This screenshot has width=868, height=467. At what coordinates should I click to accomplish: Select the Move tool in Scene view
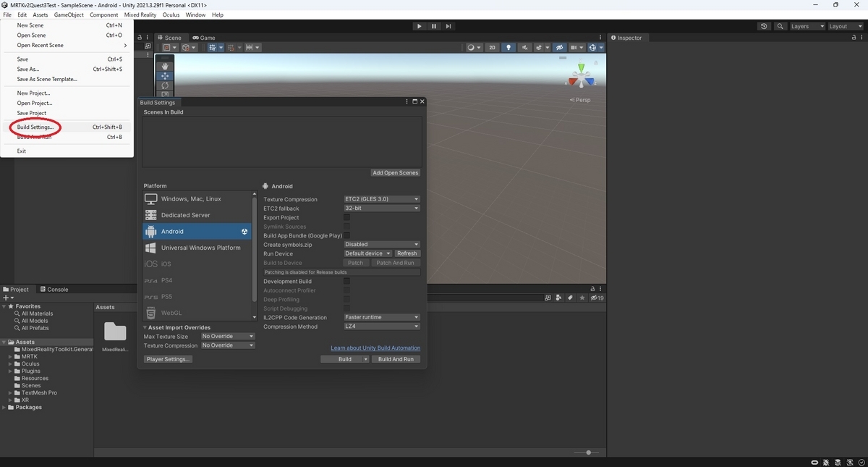tap(165, 76)
